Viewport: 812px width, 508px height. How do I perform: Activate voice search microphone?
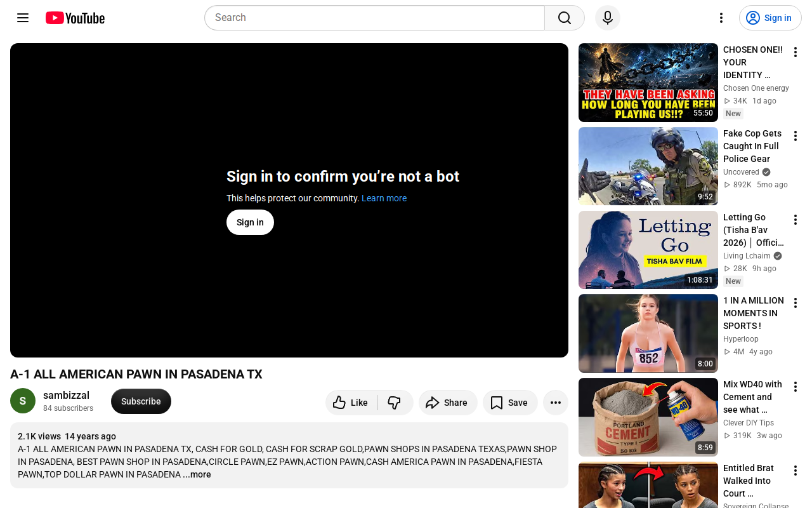click(608, 18)
